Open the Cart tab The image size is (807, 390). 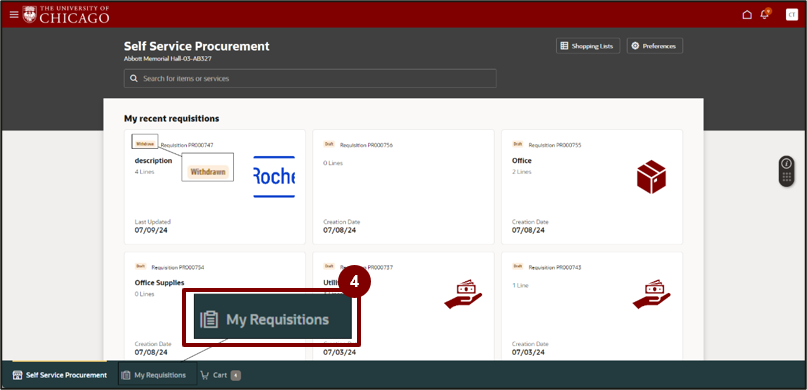[x=220, y=375]
